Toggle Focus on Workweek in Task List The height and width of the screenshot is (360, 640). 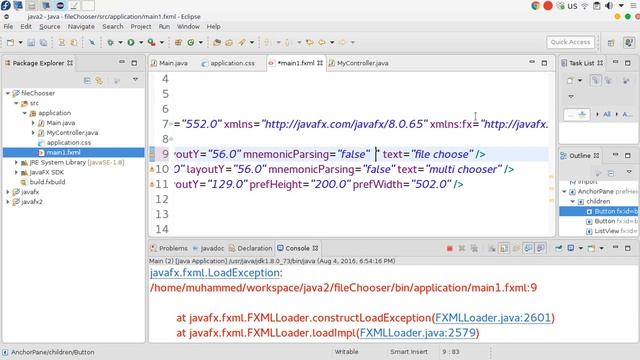pos(626,80)
